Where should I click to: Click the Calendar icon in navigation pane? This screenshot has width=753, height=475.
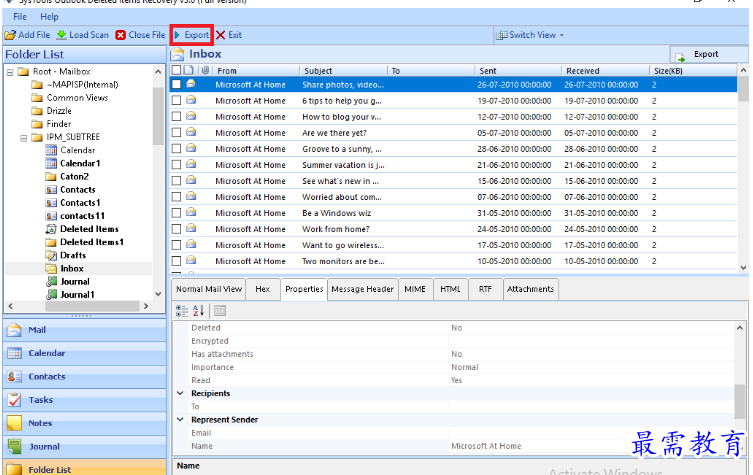(x=14, y=353)
